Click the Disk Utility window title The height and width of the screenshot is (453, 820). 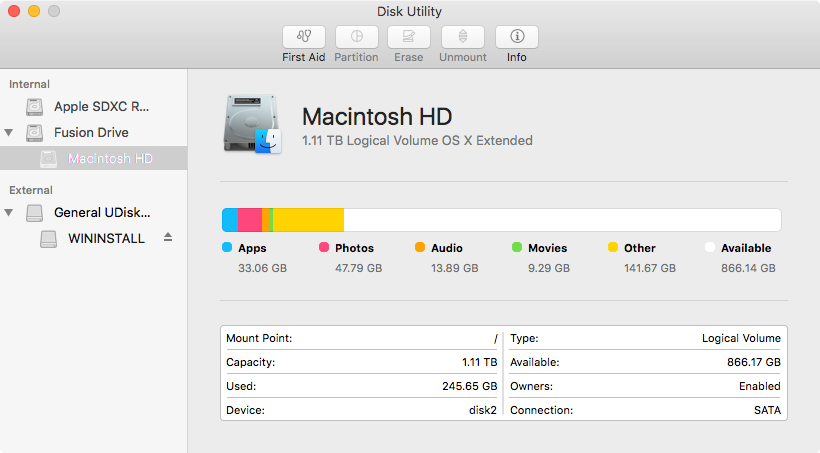coord(409,11)
